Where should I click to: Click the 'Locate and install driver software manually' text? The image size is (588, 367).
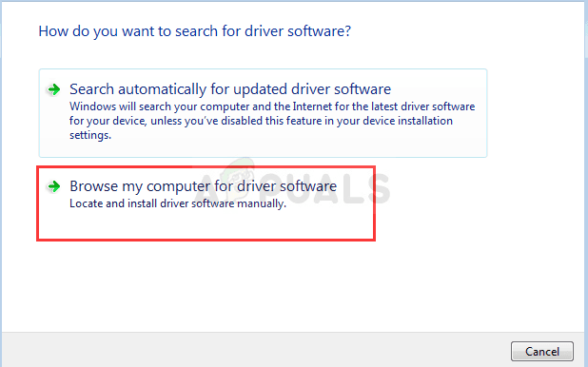tap(178, 203)
